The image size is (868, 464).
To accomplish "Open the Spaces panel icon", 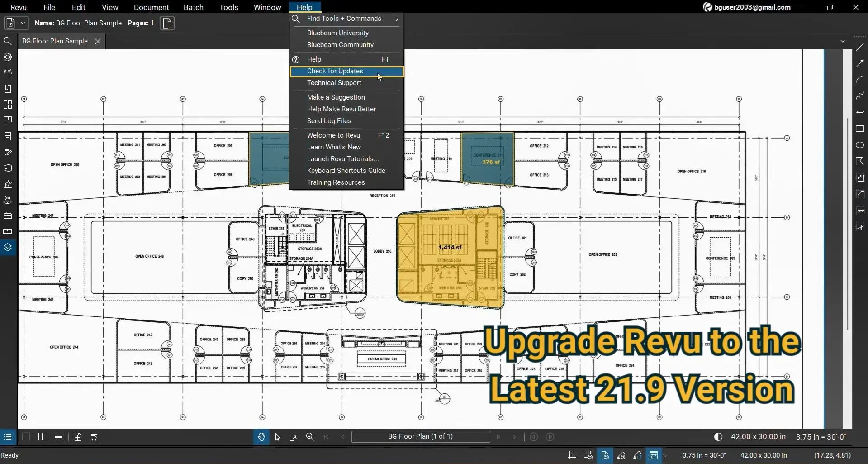I will (8, 120).
